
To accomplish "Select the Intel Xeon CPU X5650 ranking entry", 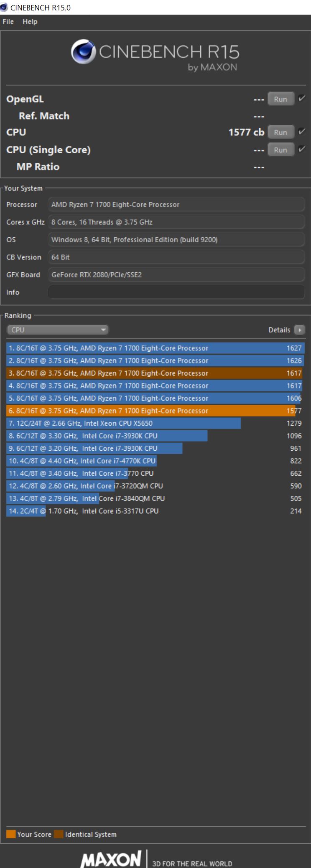I will point(155,423).
